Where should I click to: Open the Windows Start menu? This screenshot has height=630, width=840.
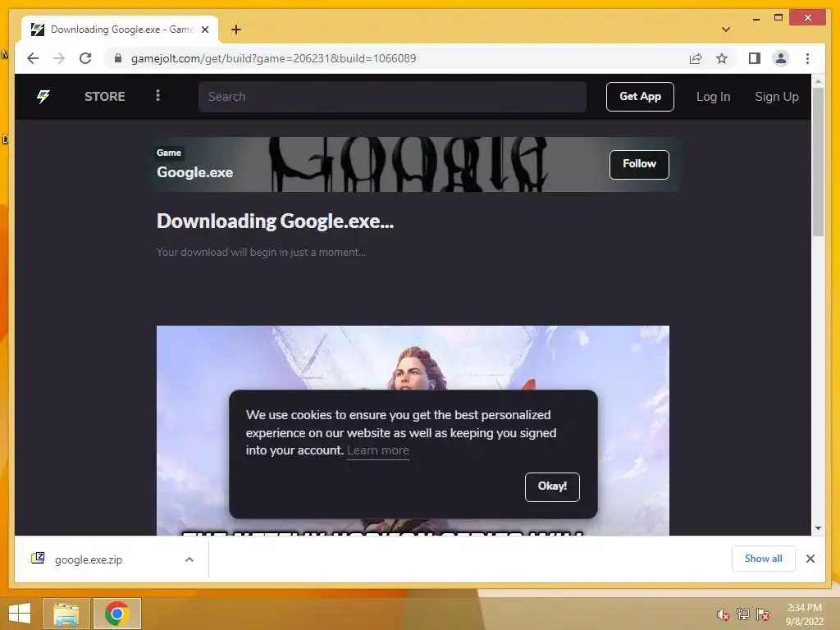(20, 614)
